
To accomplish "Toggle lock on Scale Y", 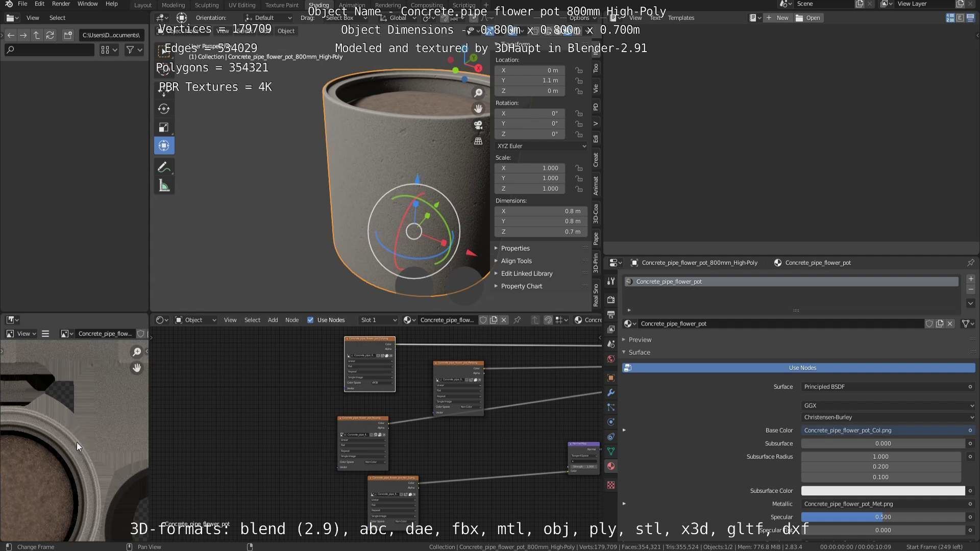I will pyautogui.click(x=579, y=179).
